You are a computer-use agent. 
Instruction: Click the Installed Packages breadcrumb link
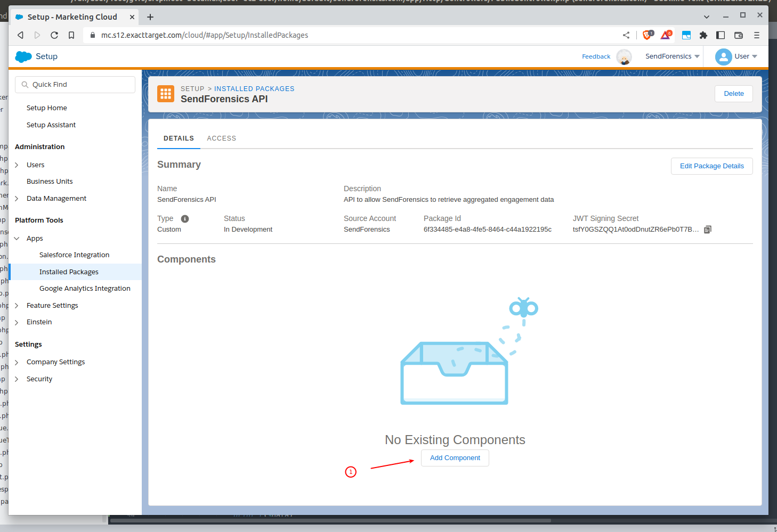(254, 89)
